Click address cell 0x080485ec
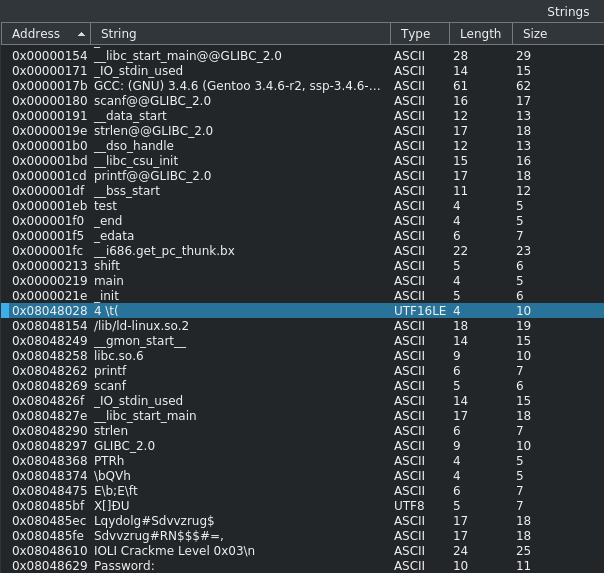Image resolution: width=604 pixels, height=573 pixels. (x=49, y=521)
